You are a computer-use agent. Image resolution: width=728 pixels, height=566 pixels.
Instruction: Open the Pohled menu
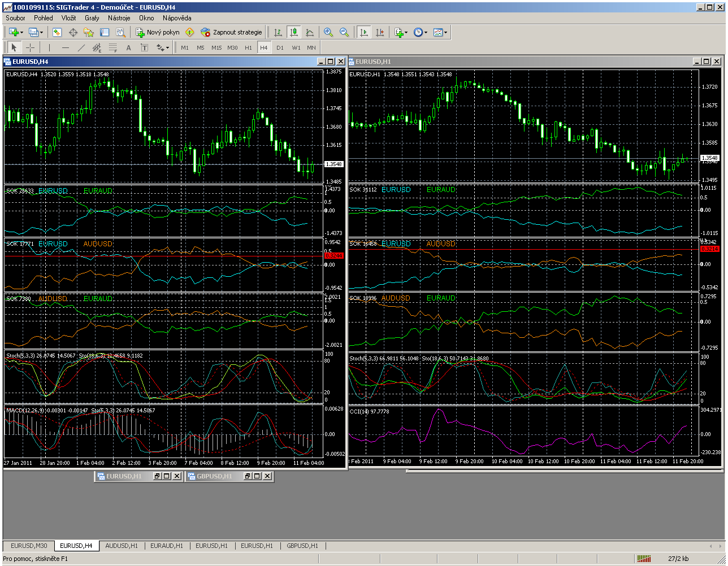44,18
